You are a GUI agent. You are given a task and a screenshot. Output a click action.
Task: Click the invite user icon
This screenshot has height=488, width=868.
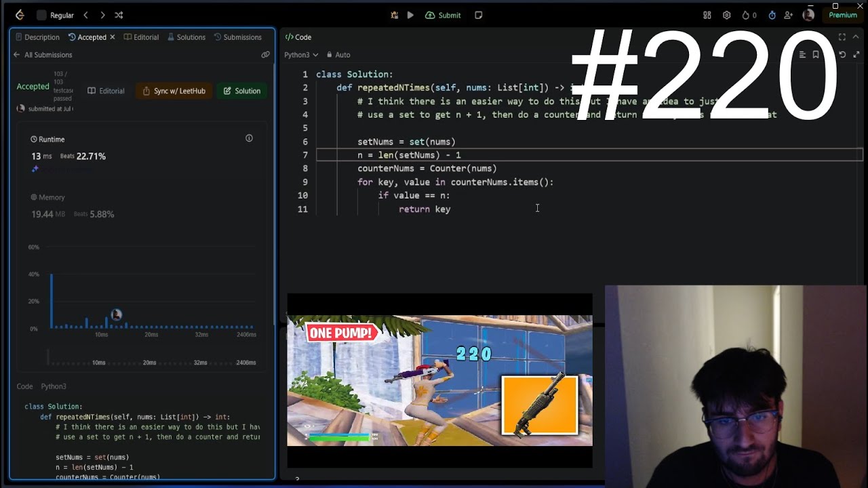click(789, 15)
